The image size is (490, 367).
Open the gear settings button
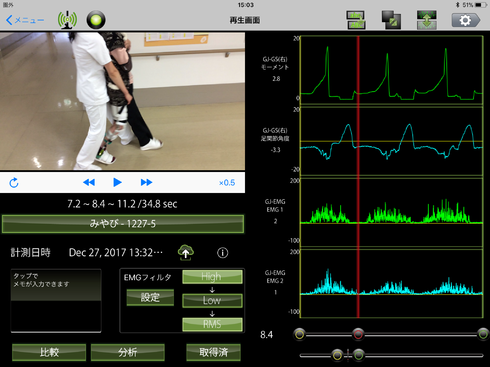pos(466,20)
